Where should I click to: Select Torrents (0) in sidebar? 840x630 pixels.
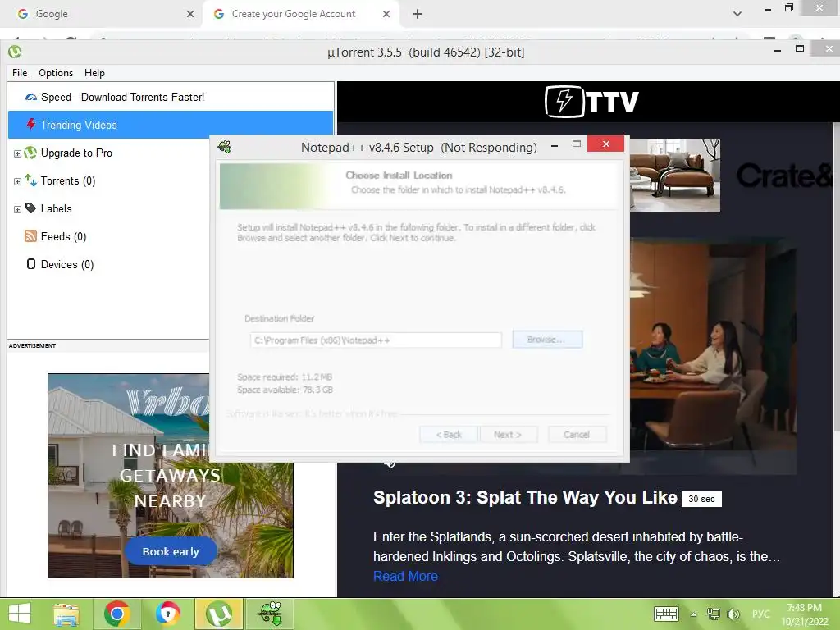click(68, 181)
